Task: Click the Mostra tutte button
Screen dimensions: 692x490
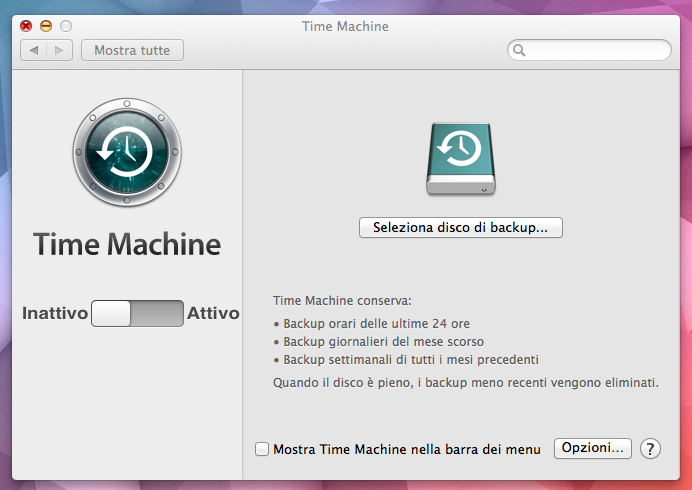Action: tap(132, 50)
